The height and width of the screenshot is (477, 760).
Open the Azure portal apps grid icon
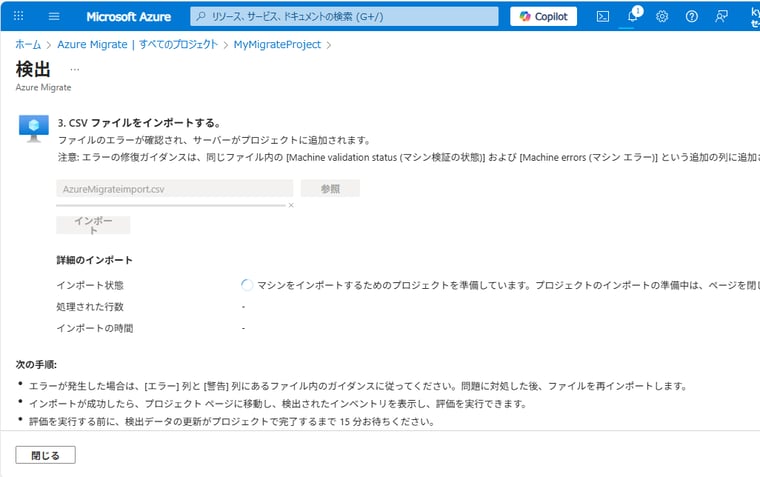coord(18,16)
